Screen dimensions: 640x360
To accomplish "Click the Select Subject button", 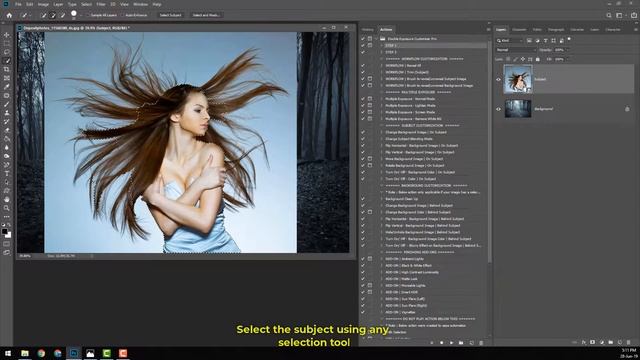I will point(170,15).
